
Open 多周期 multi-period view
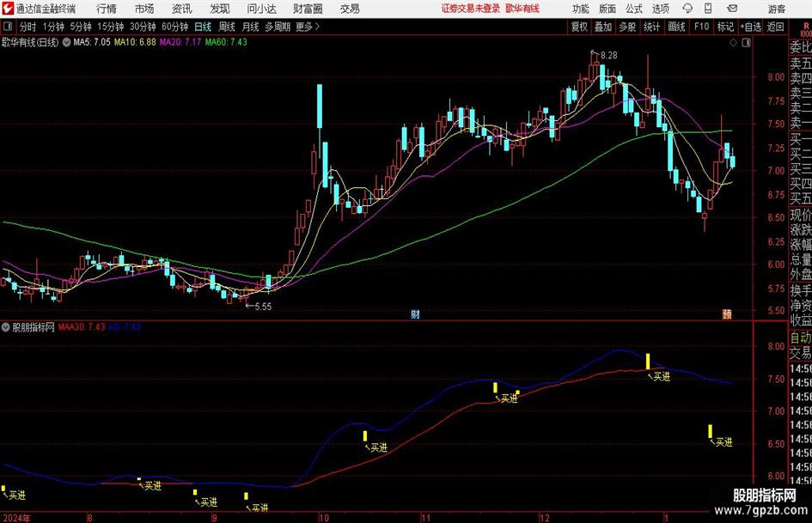[x=278, y=27]
